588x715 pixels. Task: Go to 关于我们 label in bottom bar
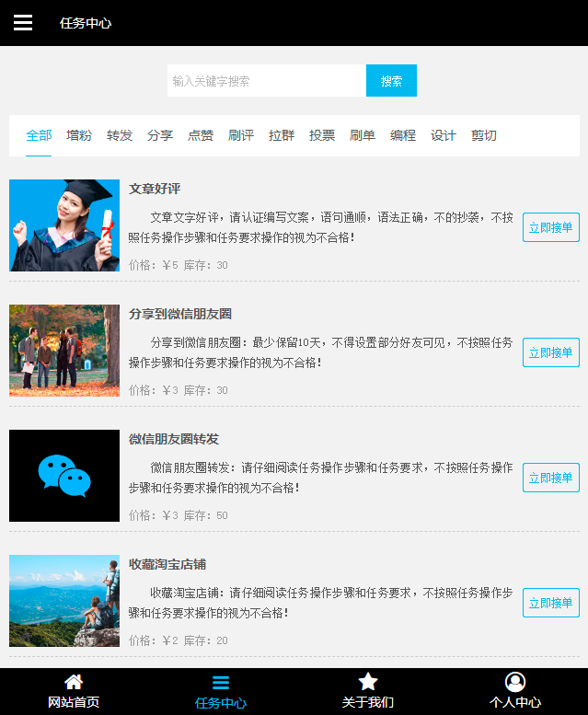(368, 702)
